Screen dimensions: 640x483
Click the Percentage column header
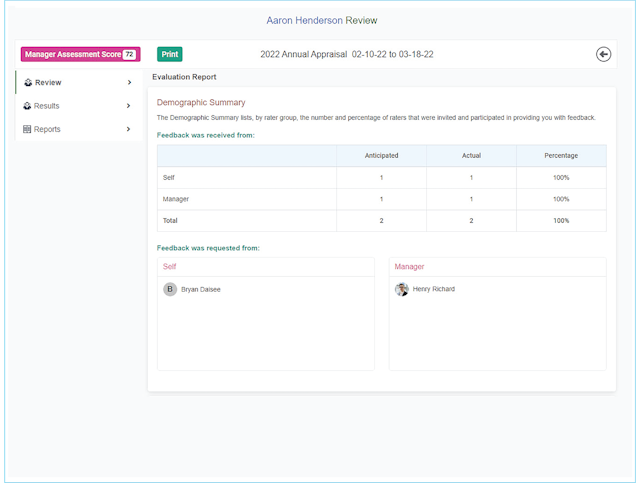(561, 156)
